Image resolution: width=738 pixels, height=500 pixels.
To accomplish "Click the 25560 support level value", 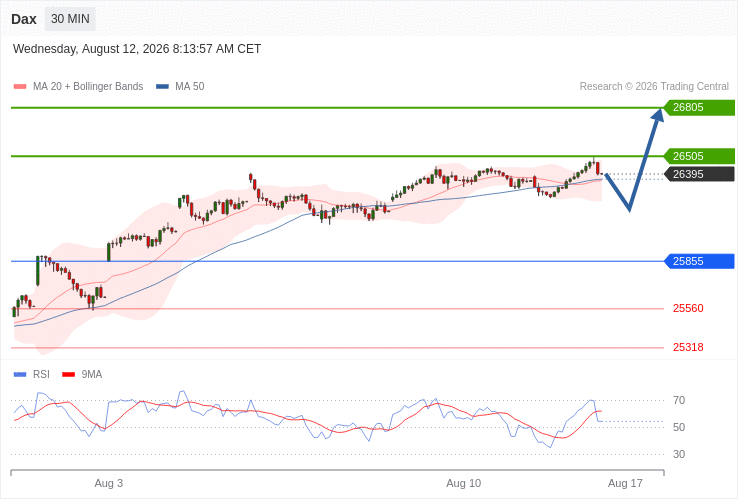I will 688,308.
